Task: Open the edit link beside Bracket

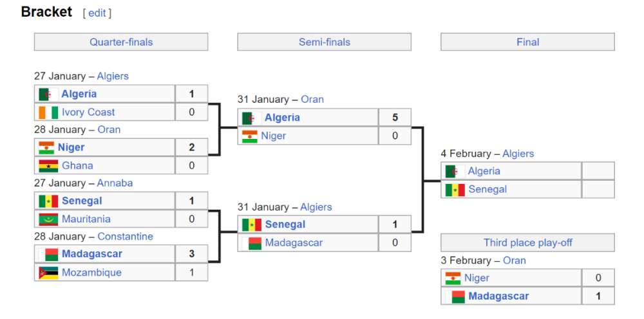Action: coord(97,13)
